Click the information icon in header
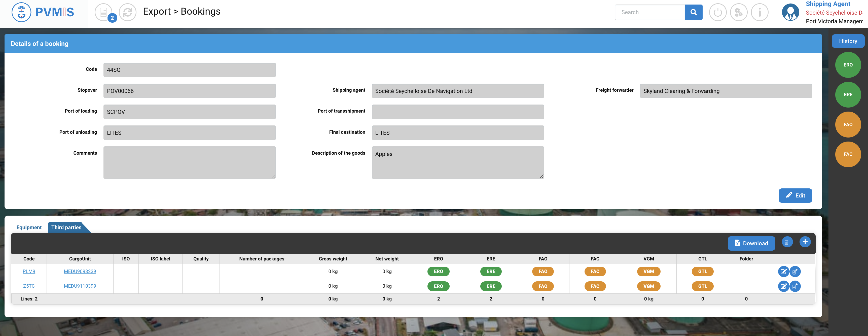This screenshot has width=868, height=336. coord(759,13)
